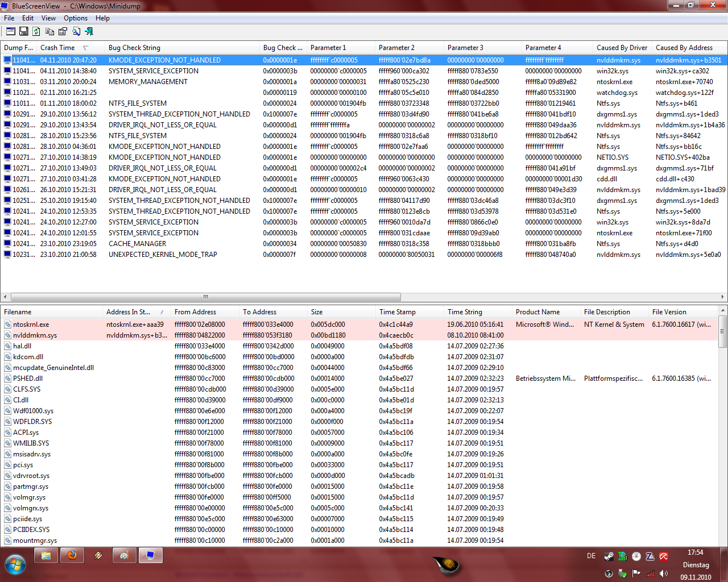Select the PSHED.dll row in lower pane
Viewport: 728px width, 582px height.
point(359,378)
